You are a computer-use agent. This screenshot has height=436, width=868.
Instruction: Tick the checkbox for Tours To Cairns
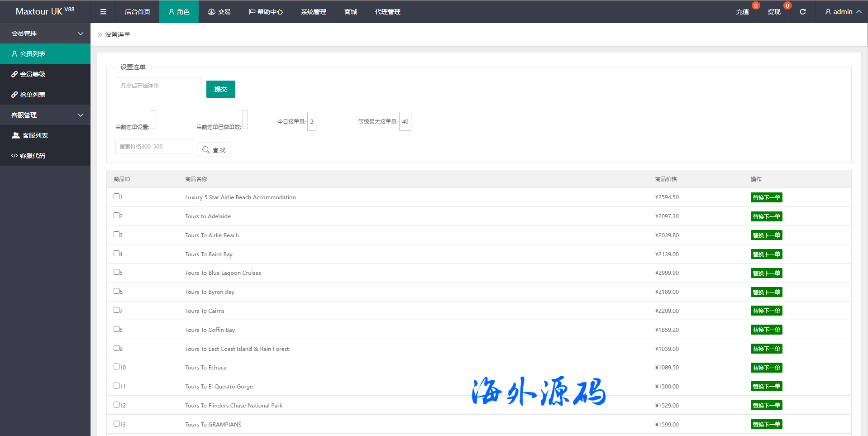tap(116, 310)
